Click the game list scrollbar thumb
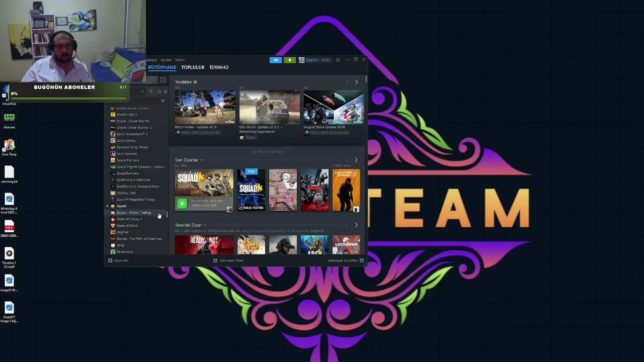Image resolution: width=644 pixels, height=362 pixels. point(167,215)
